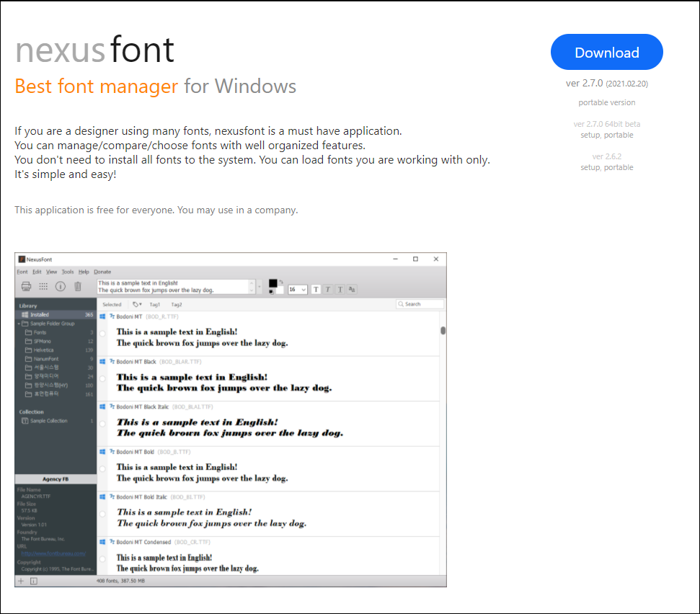Select the NanumFont folder

pyautogui.click(x=56, y=359)
